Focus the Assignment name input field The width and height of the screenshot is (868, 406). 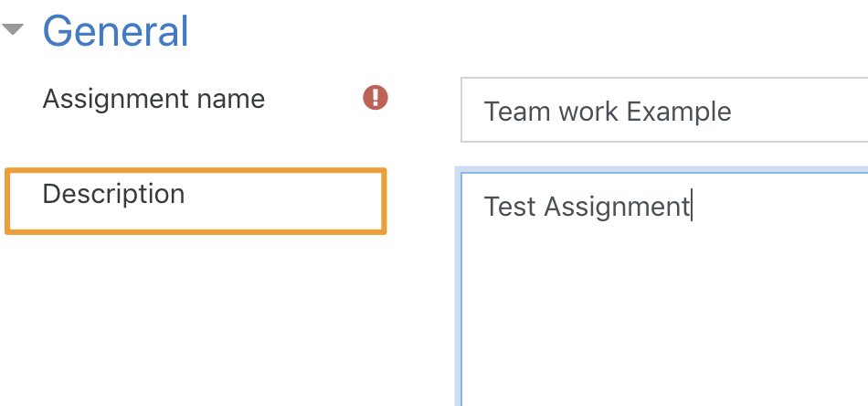[x=664, y=111]
